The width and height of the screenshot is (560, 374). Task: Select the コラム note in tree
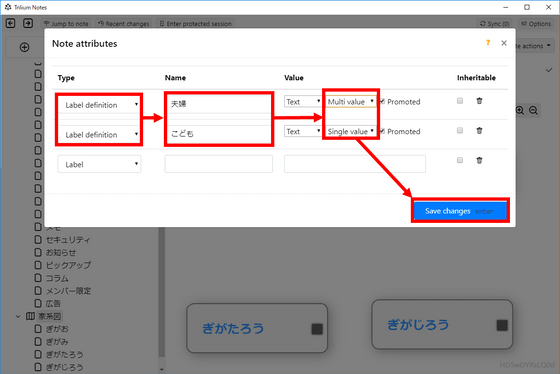[x=57, y=278]
